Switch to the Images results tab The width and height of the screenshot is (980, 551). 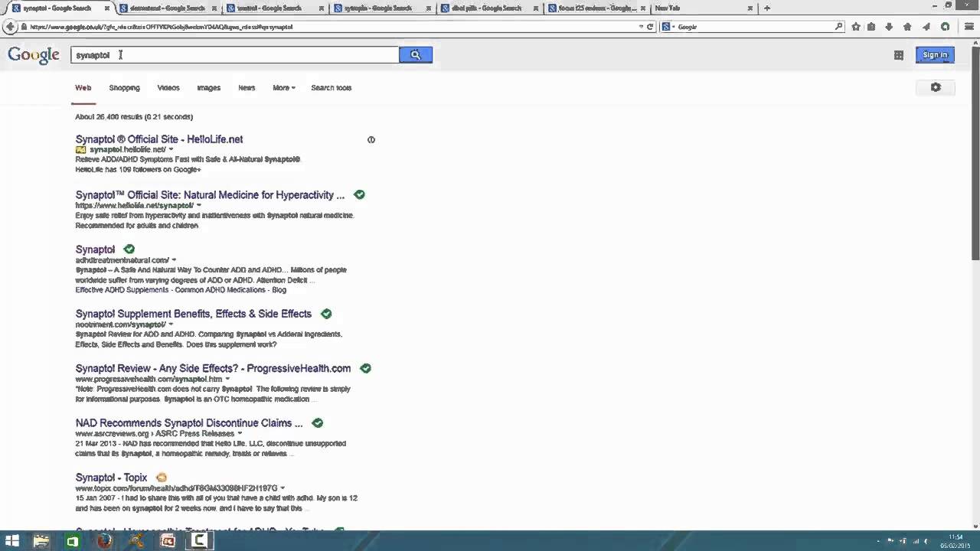(208, 88)
